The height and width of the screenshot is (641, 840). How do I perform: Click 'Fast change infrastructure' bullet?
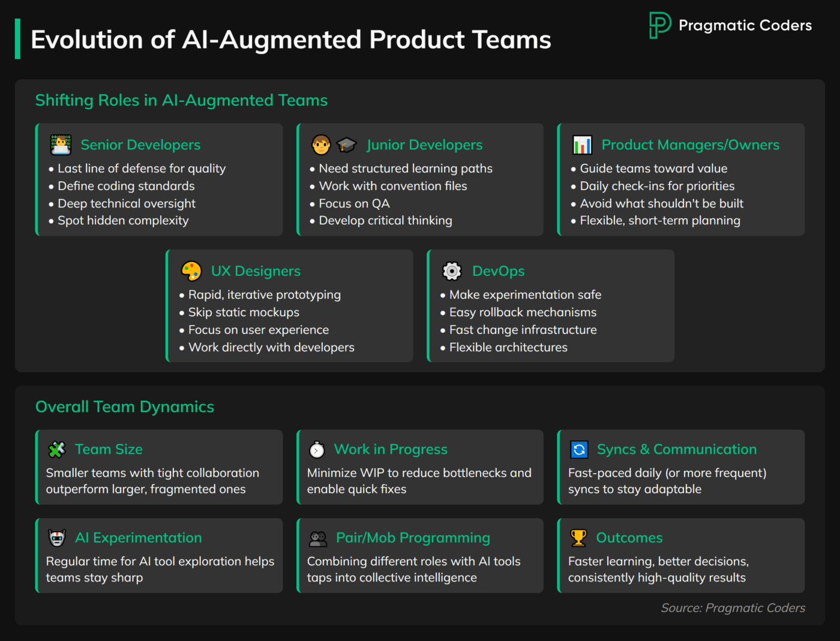click(x=523, y=330)
